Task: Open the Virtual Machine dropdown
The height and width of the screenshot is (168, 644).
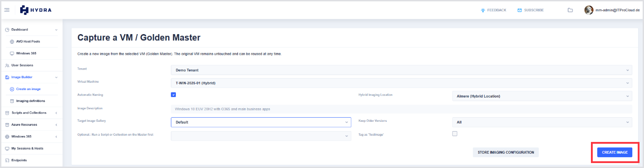Action: [402, 83]
